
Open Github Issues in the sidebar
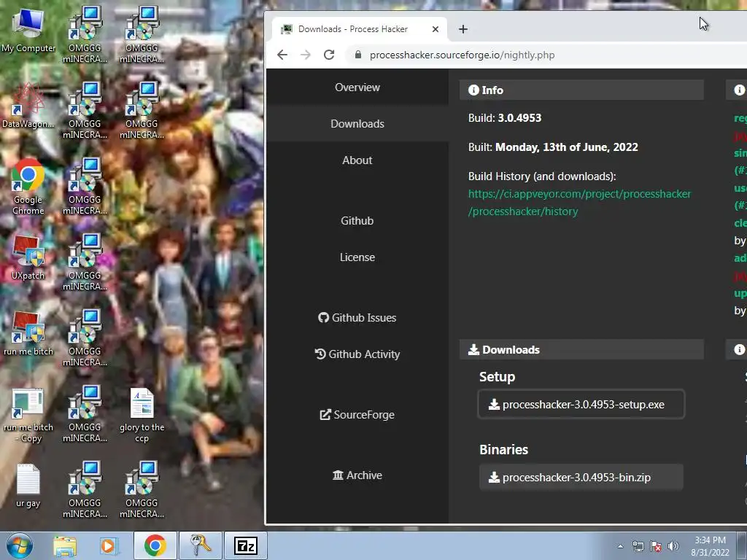click(357, 318)
